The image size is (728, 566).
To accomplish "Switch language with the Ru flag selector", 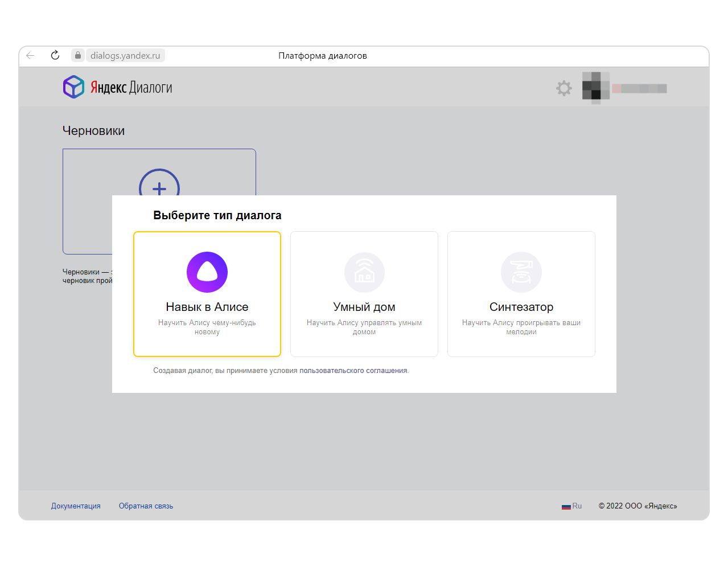I will point(571,506).
